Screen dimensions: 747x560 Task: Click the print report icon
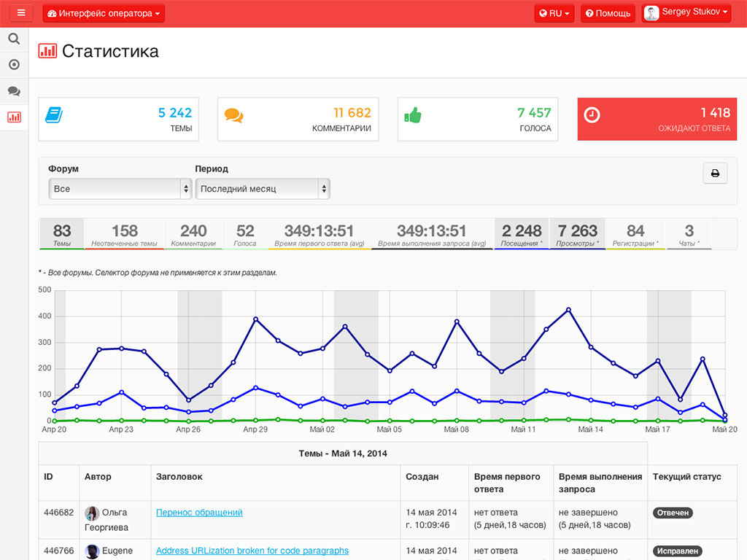pyautogui.click(x=715, y=174)
